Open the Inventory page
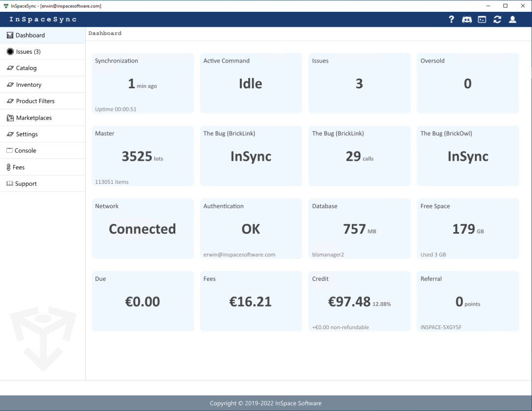Screen dimensions: 532x411 pos(29,85)
